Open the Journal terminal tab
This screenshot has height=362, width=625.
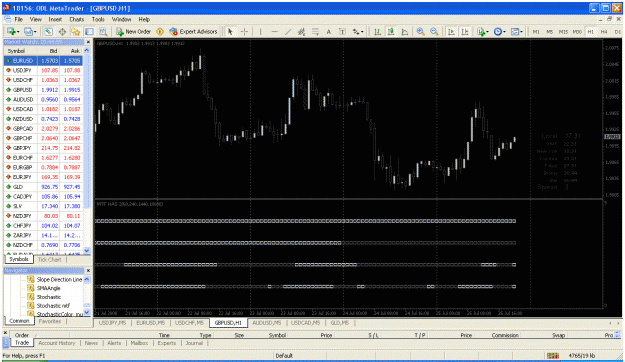point(194,343)
